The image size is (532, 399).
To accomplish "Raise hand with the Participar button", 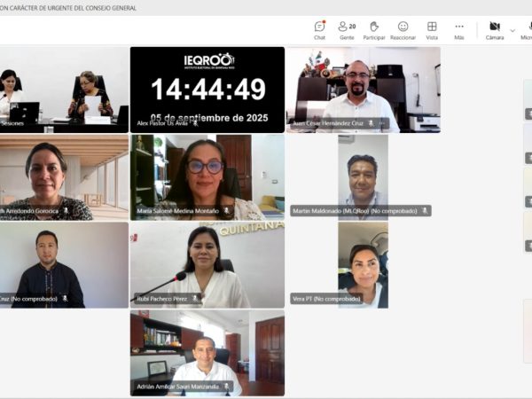I will pyautogui.click(x=374, y=30).
